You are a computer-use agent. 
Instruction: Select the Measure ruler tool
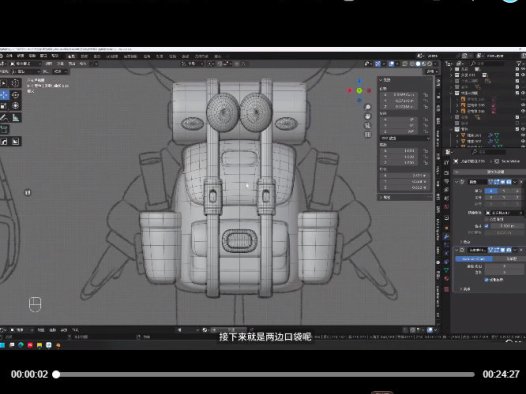pos(15,117)
